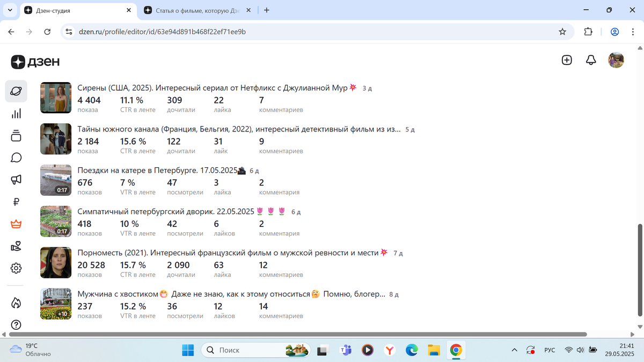This screenshot has width=644, height=362.
Task: Open the article Порноместь (2021)
Action: [x=232, y=253]
